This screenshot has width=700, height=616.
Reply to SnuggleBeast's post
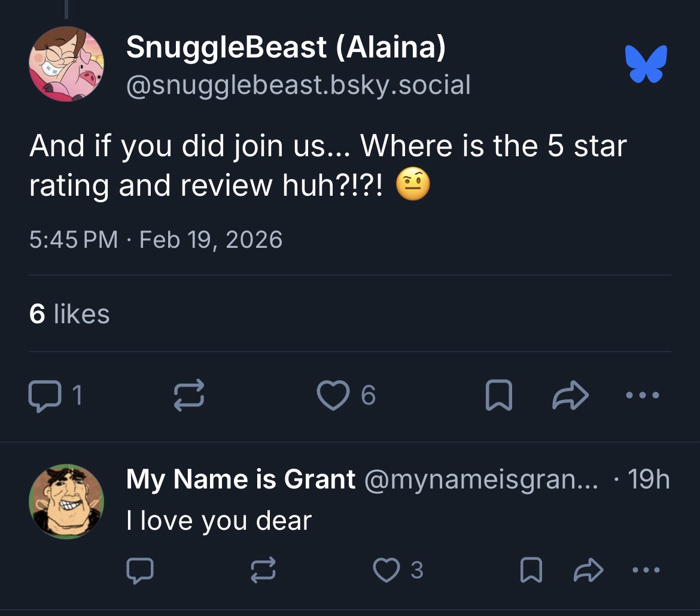[x=42, y=395]
